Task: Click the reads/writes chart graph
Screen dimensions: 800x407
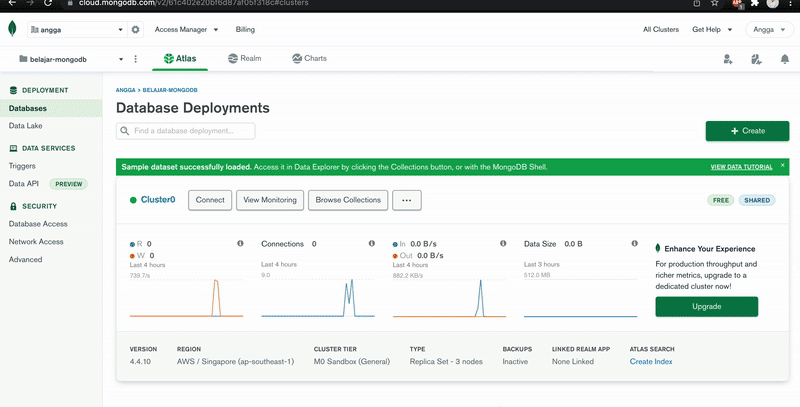Action: pos(187,298)
